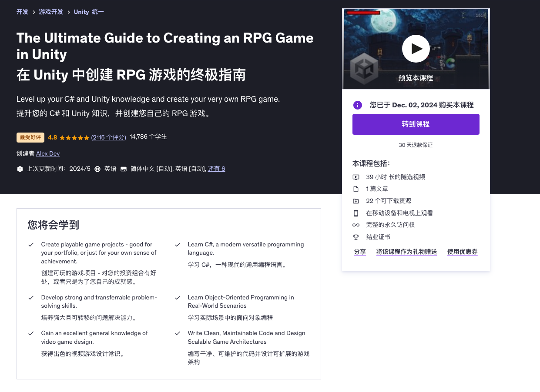Click the 创建者 label
The height and width of the screenshot is (392, 540).
click(x=25, y=153)
